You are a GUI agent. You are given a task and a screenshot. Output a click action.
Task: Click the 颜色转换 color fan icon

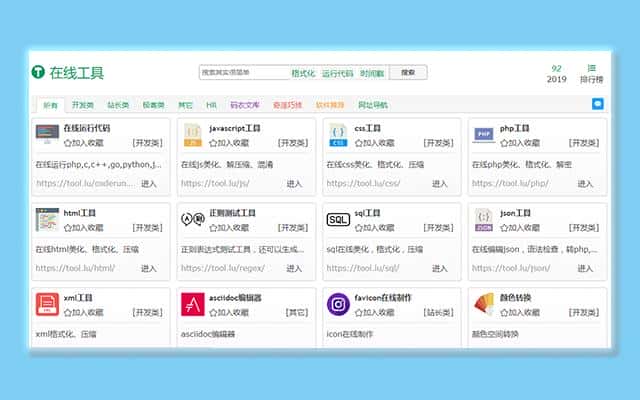[484, 304]
